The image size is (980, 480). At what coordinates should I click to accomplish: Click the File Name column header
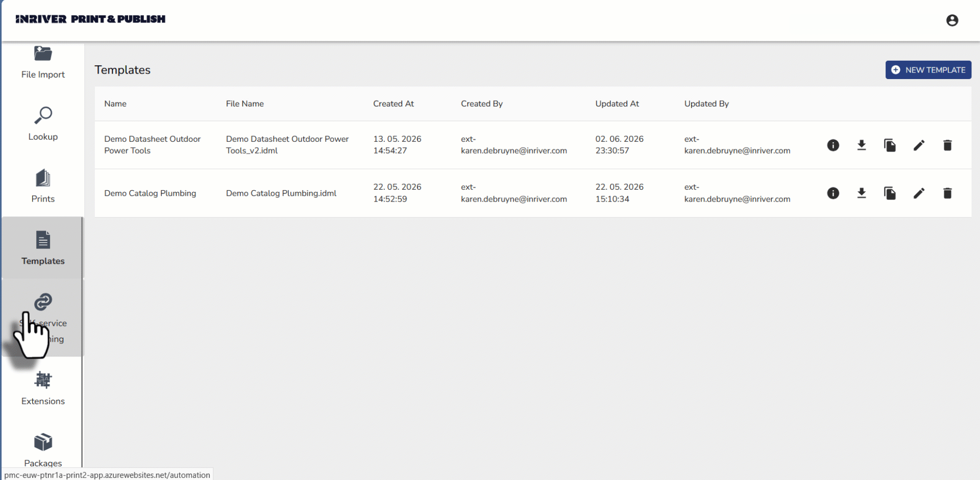tap(245, 104)
